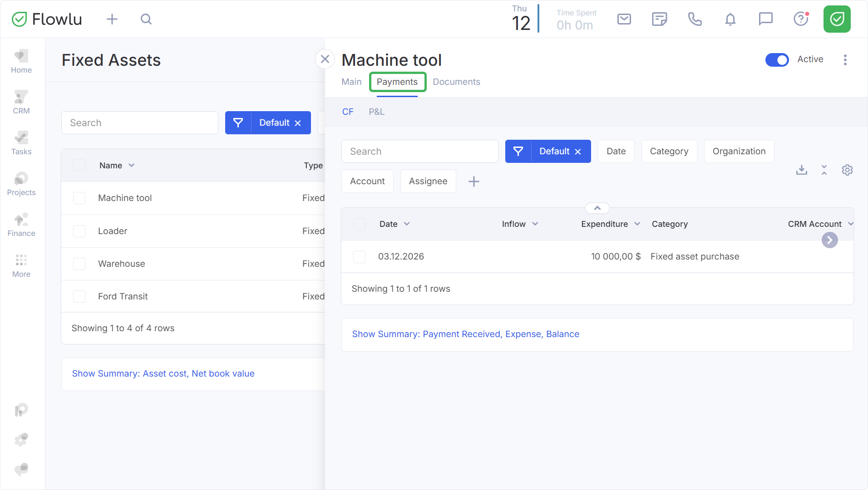This screenshot has width=868, height=490.
Task: Open the chat messages icon
Action: 765,19
